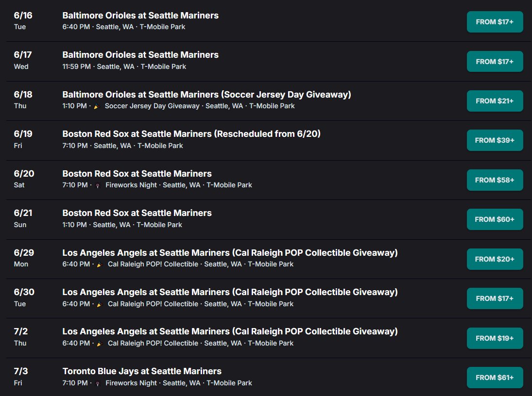Image resolution: width=532 pixels, height=396 pixels.
Task: Open the 6/30 Los Angeles Angels game title
Action: (x=230, y=292)
